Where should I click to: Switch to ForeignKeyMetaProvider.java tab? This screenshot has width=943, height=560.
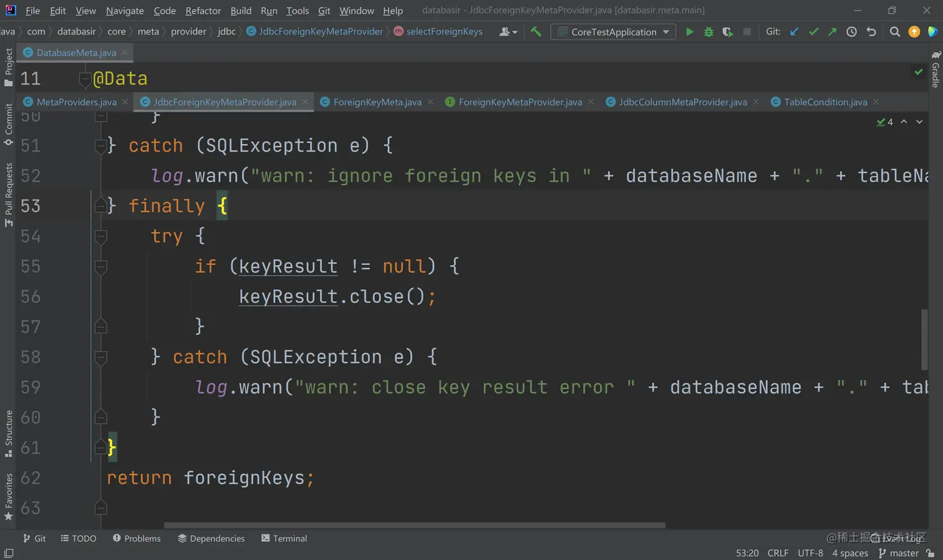[x=520, y=102]
